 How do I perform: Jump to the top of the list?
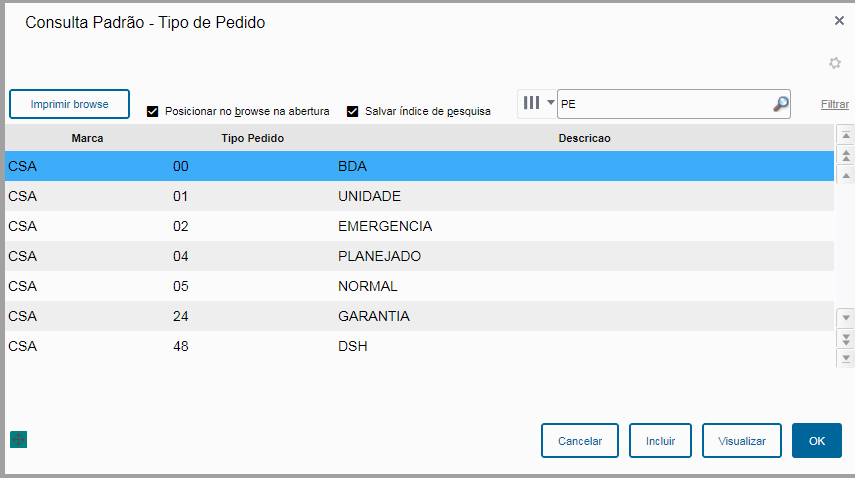click(846, 135)
